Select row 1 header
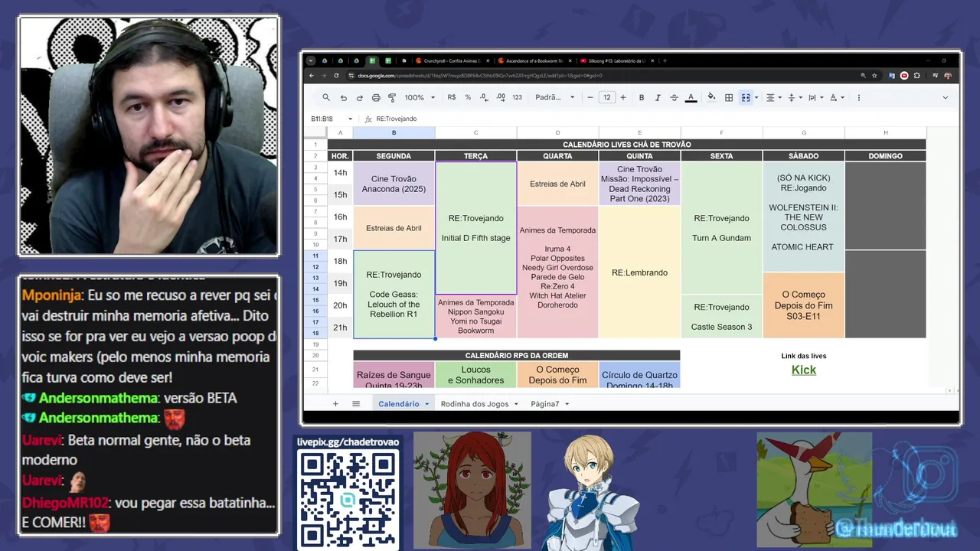 [x=315, y=145]
